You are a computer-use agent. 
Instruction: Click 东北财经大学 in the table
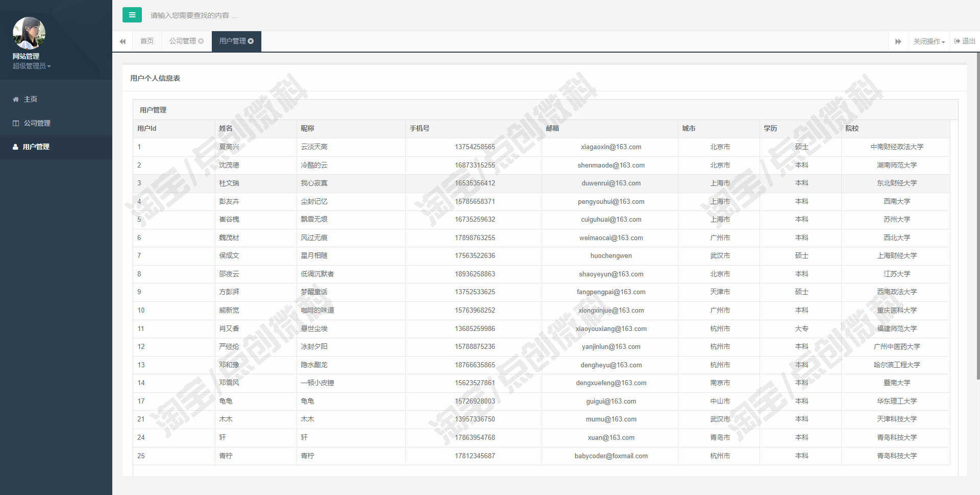tap(897, 183)
